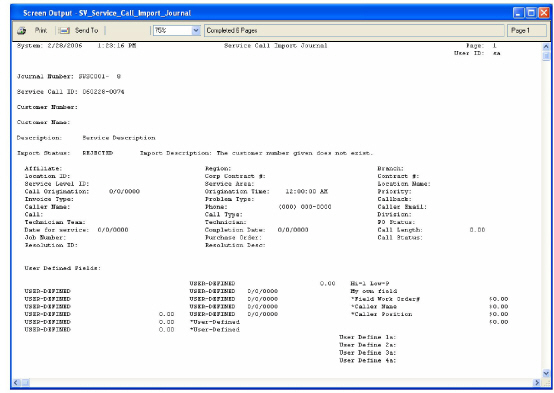The image size is (554, 393).
Task: Click the Location ID label
Action: [47, 176]
